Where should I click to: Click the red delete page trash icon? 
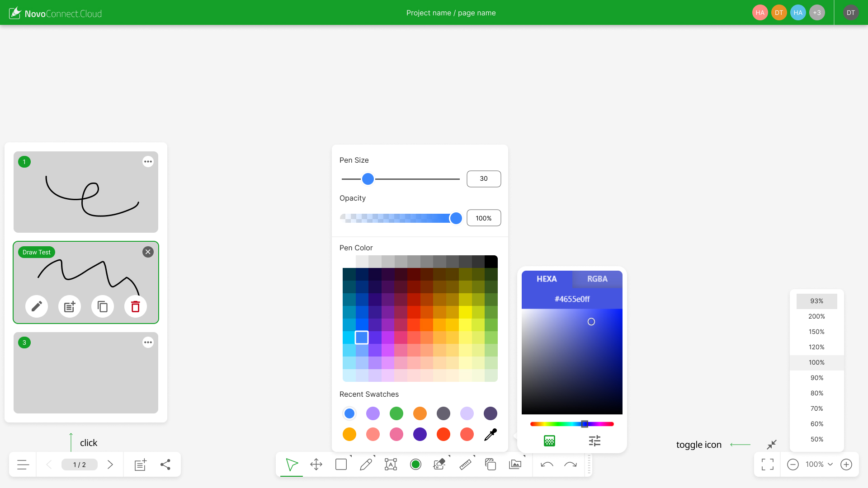pyautogui.click(x=135, y=307)
